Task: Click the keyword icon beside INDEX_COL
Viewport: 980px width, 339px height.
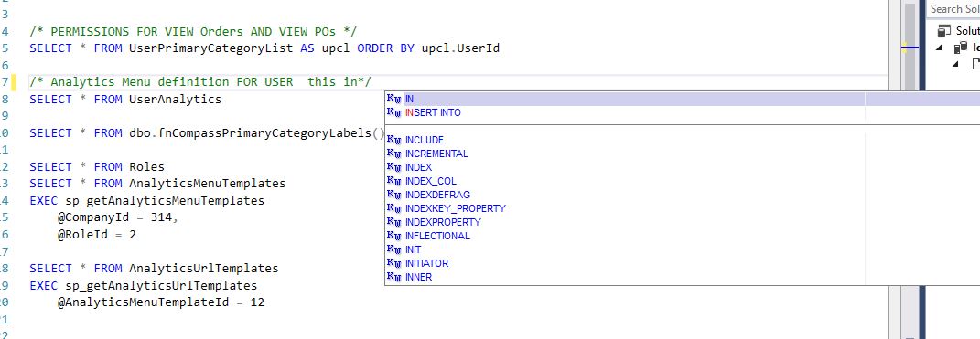Action: tap(393, 181)
